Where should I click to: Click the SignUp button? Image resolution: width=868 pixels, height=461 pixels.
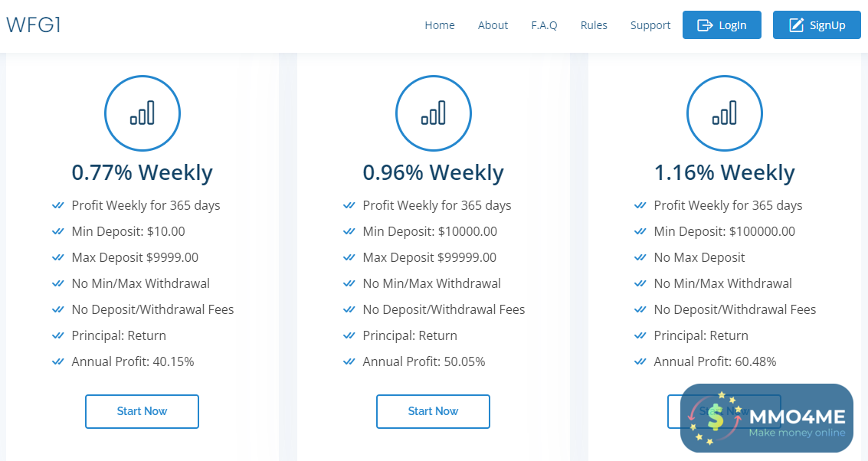817,25
